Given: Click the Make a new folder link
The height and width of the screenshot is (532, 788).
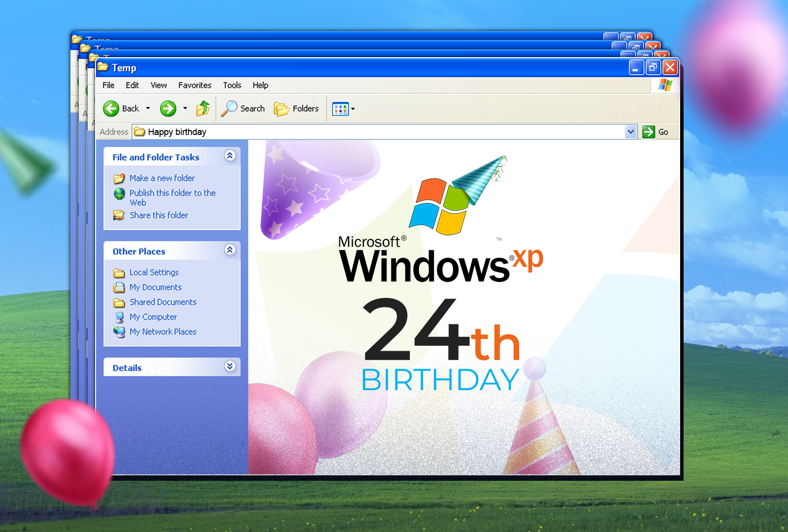Looking at the screenshot, I should (162, 178).
